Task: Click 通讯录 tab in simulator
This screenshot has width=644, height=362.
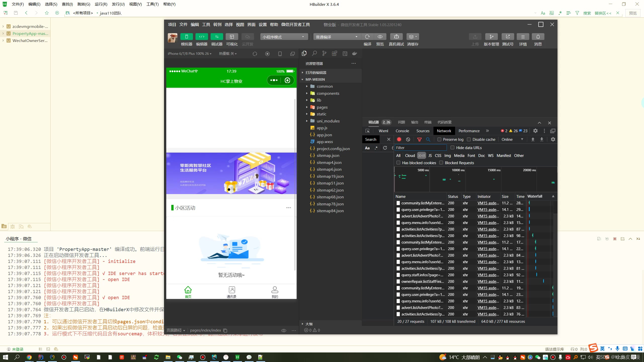Action: tap(231, 292)
